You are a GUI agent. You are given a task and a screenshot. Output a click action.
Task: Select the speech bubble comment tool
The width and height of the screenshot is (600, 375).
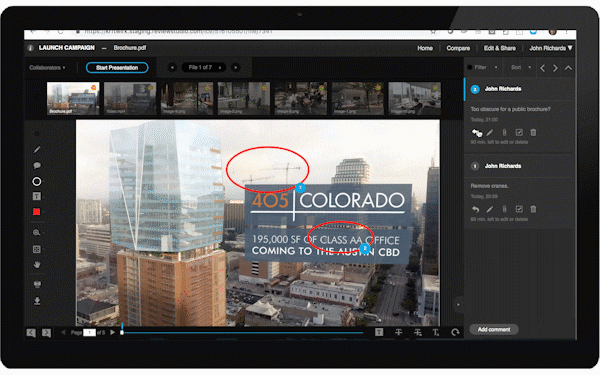pyautogui.click(x=37, y=165)
